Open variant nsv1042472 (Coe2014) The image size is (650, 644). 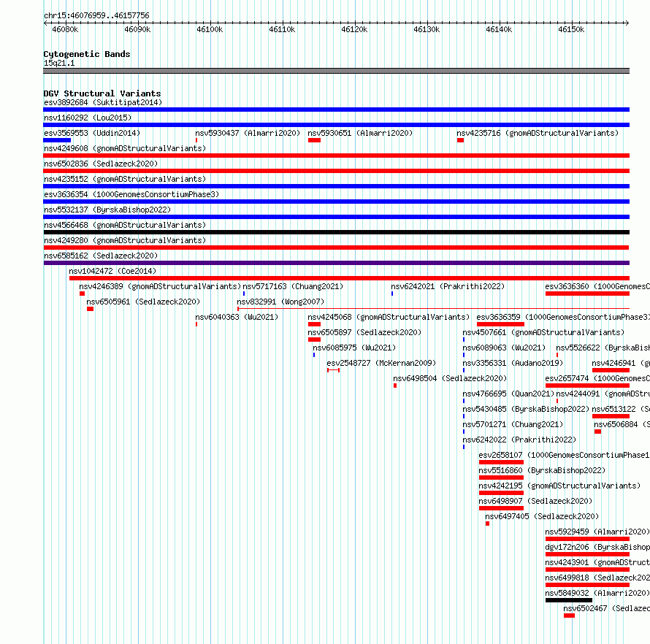coord(112,271)
